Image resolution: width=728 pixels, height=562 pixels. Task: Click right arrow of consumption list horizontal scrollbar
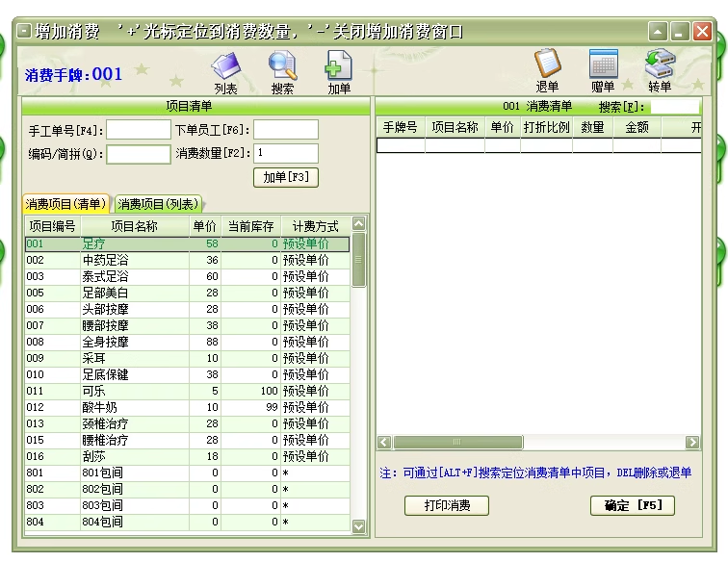click(x=692, y=443)
